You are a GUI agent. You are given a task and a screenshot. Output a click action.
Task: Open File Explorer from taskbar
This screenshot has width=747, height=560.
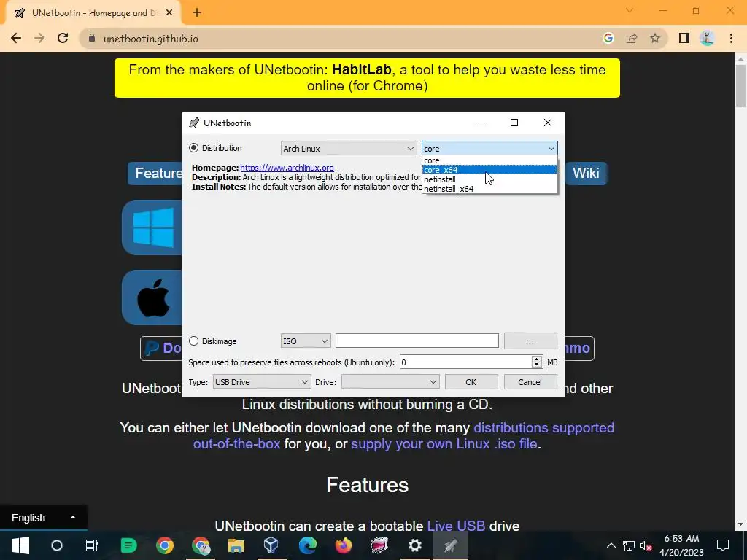tap(236, 545)
